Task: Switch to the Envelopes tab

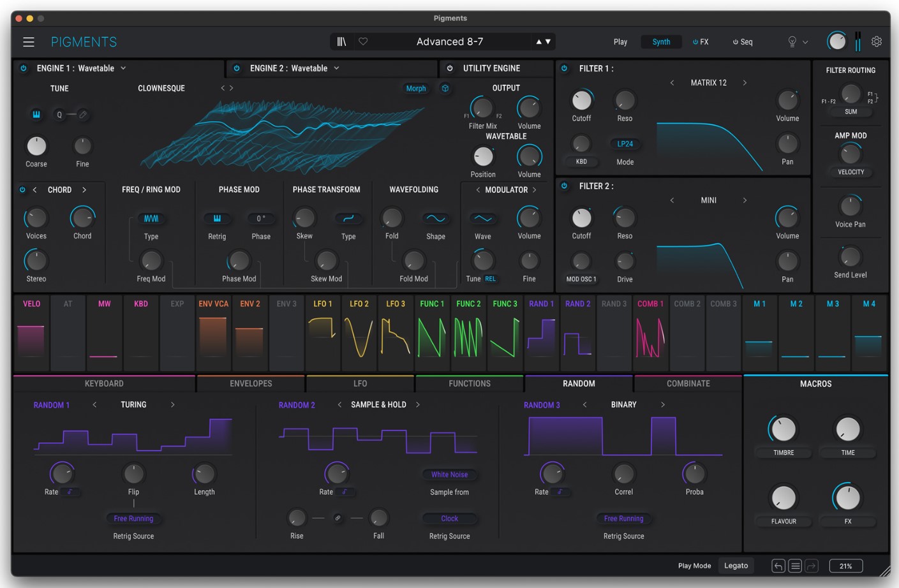Action: [251, 383]
